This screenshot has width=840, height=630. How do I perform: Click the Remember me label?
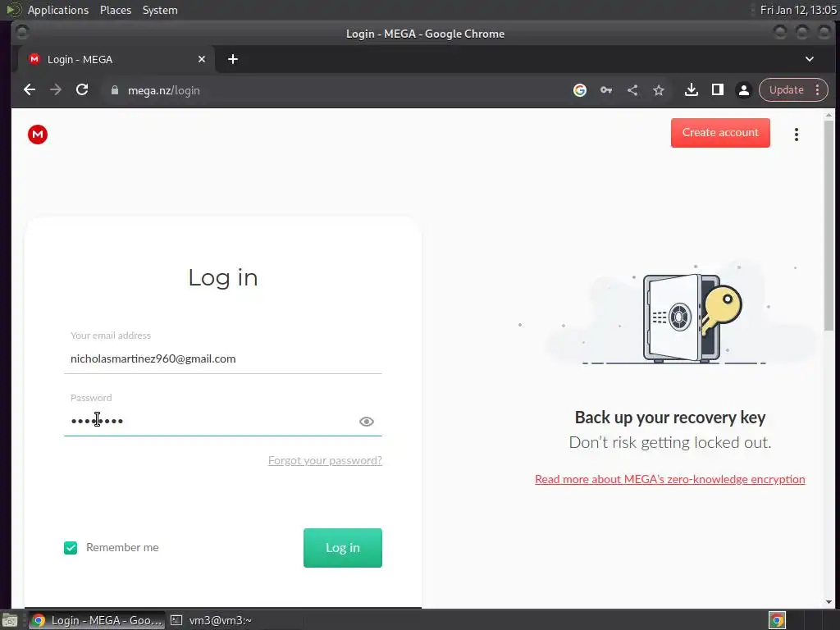click(122, 547)
